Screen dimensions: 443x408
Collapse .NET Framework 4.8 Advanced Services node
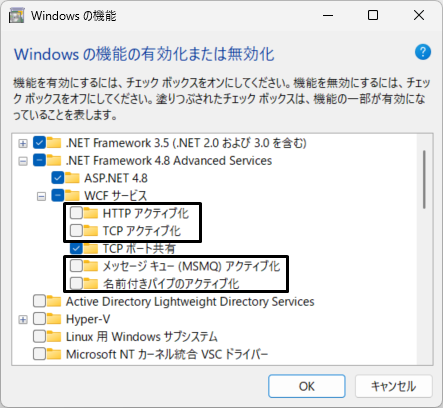pyautogui.click(x=23, y=161)
